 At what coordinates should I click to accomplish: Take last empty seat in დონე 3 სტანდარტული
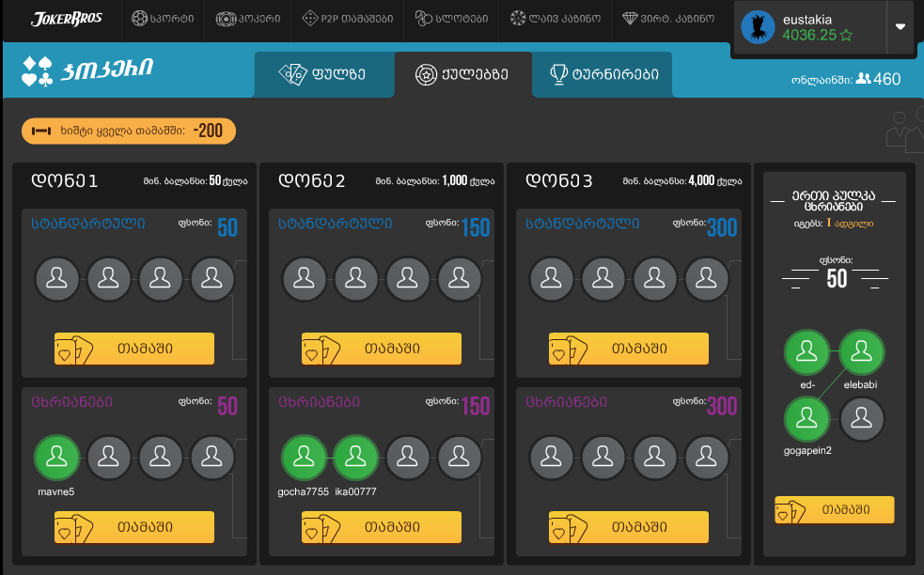click(x=706, y=278)
